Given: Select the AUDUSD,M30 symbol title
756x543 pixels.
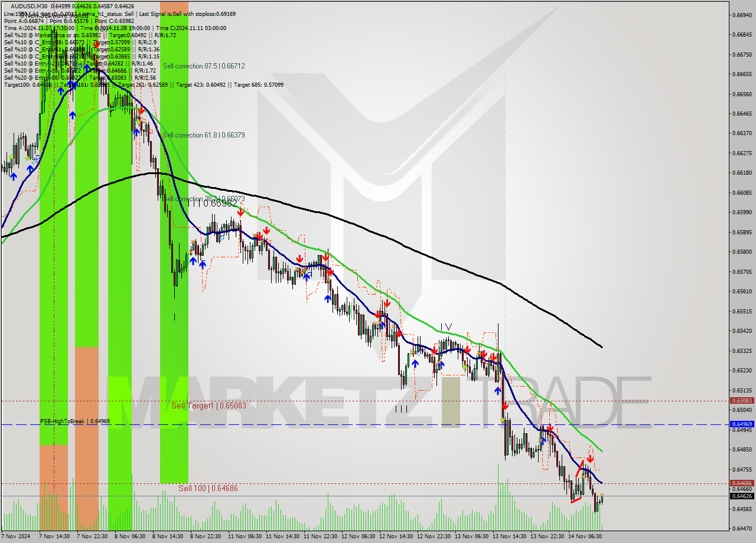Looking at the screenshot, I should 28,6.
